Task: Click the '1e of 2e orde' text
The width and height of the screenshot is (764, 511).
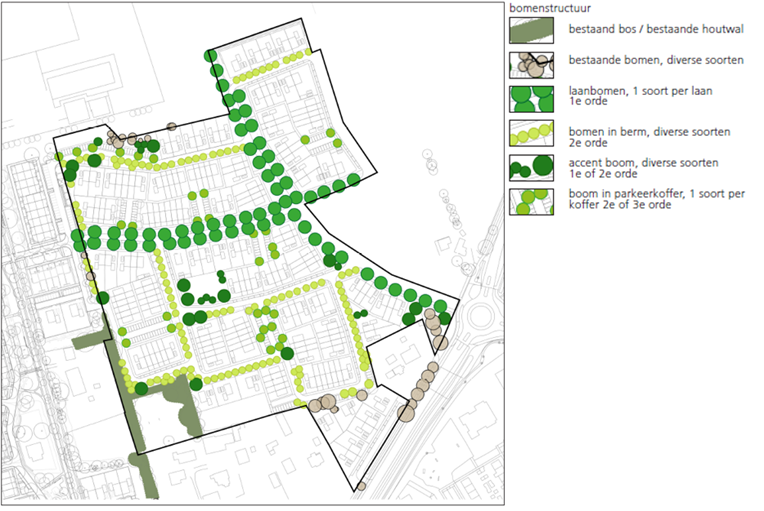Action: 603,174
